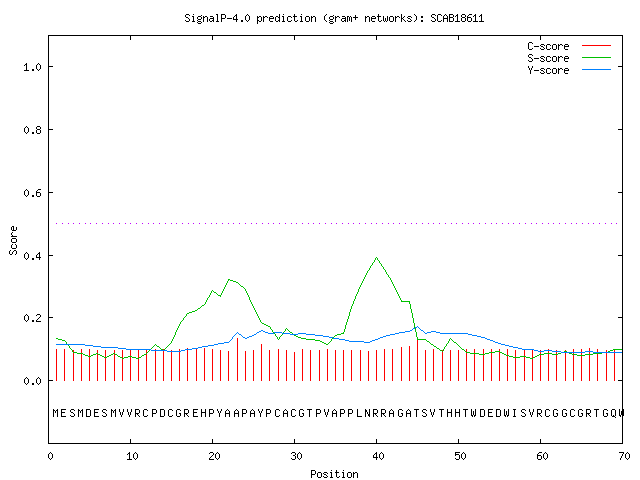Click the 0.4 tick label on y-axis

point(32,256)
